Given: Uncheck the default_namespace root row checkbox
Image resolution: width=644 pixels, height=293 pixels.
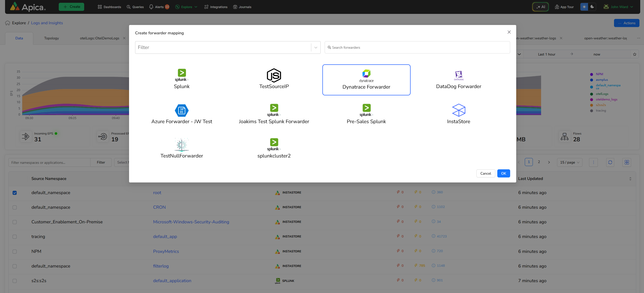Looking at the screenshot, I should pos(15,193).
